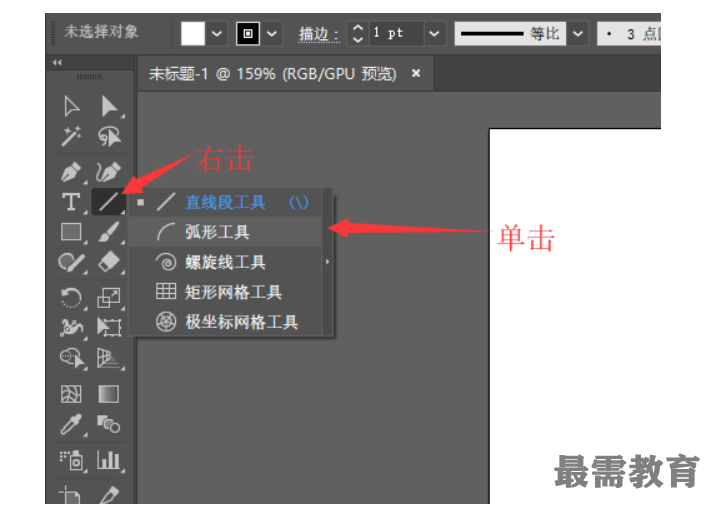Image resolution: width=706 pixels, height=511 pixels.
Task: Close the 未标题-1 document tab
Action: pos(416,73)
